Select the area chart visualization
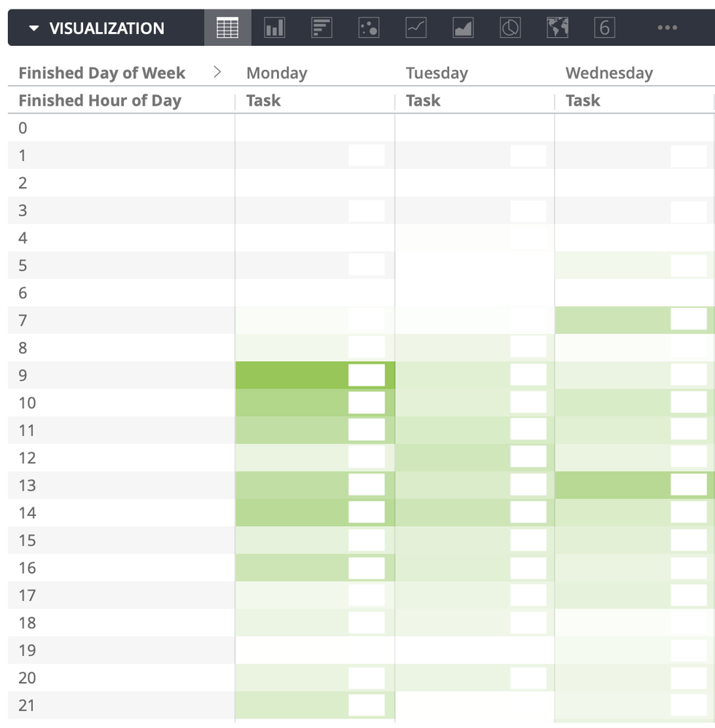Screen dimensions: 715x728 pyautogui.click(x=463, y=28)
